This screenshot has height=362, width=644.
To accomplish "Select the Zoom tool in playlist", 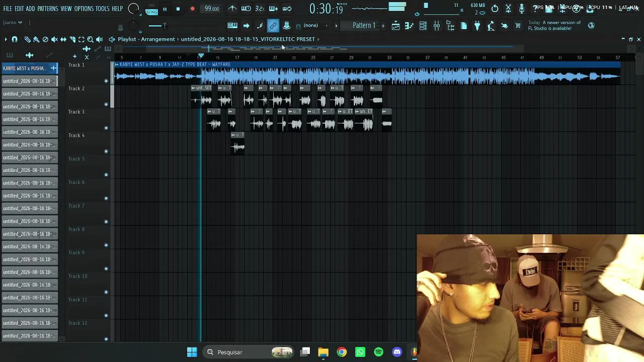I will [91, 39].
